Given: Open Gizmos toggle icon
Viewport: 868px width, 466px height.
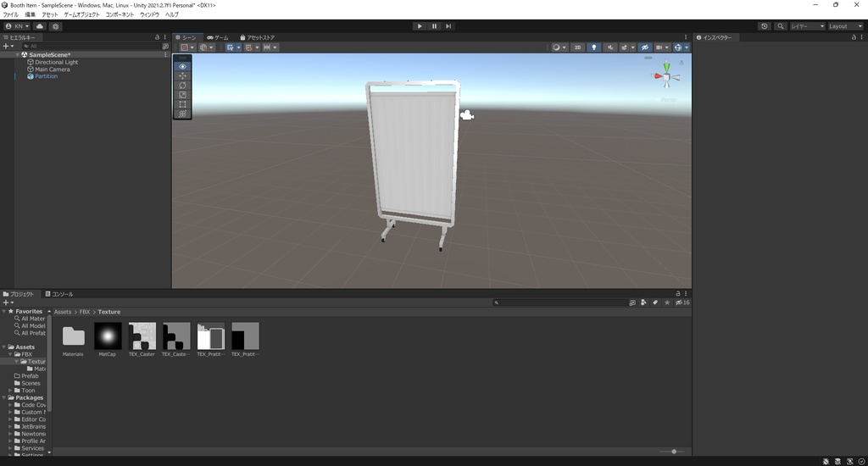Looking at the screenshot, I should tap(678, 47).
